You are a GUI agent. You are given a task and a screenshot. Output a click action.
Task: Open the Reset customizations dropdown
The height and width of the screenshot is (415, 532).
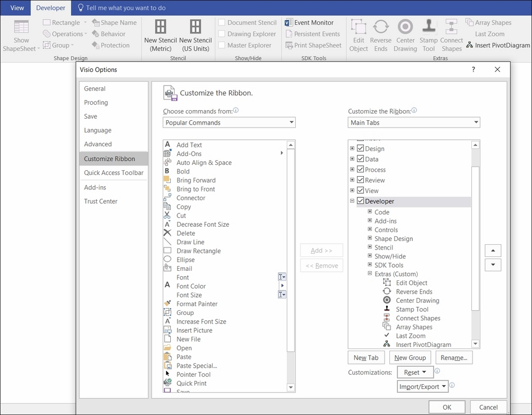coord(415,372)
